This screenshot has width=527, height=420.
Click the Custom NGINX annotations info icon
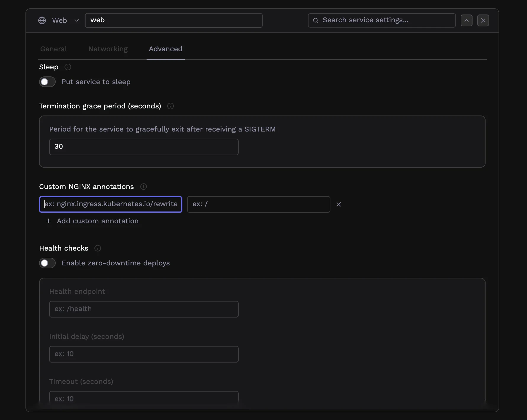click(x=143, y=187)
